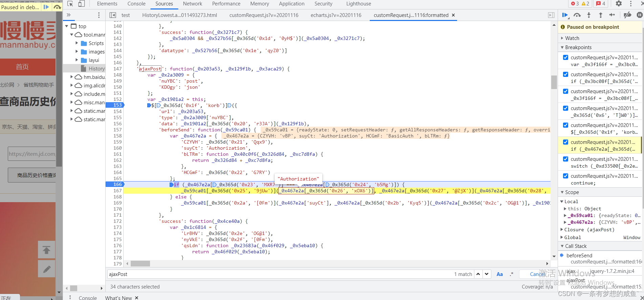Uncheck breakpoint $[_0x365d('0x1f', 'korb

tap(565, 125)
